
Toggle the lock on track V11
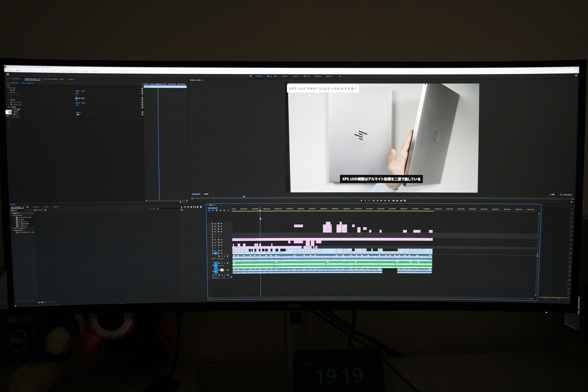point(212,226)
